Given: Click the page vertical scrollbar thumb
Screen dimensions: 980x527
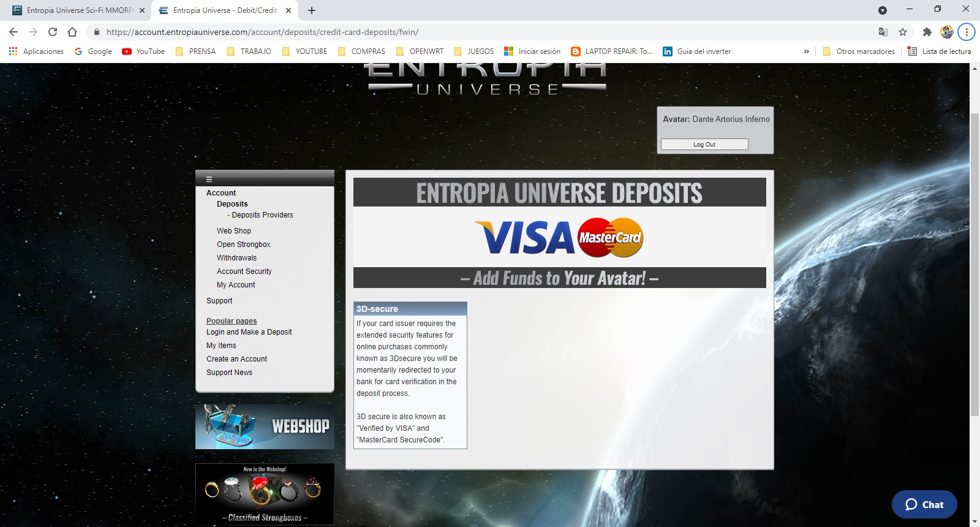Looking at the screenshot, I should (974, 263).
